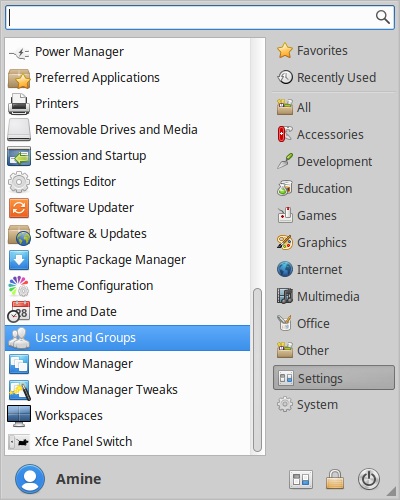Click the Recently Used clock icon
Image resolution: width=400 pixels, height=500 pixels.
(285, 77)
